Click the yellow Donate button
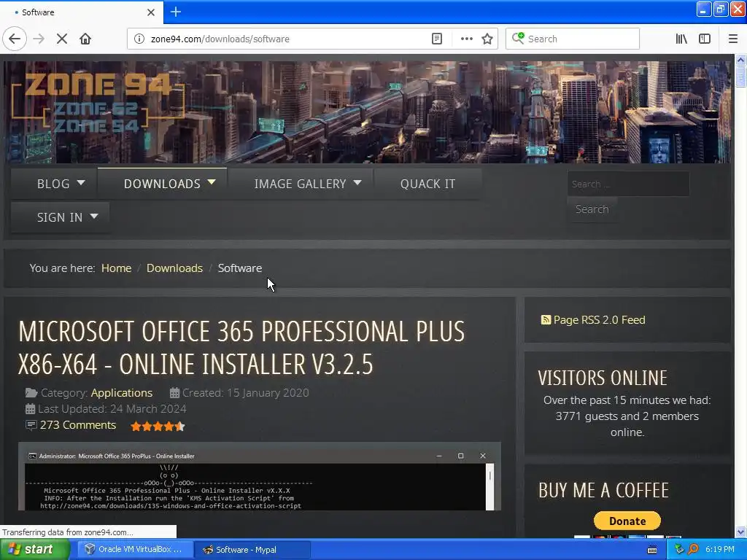Screen dimensions: 747x560 click(627, 521)
